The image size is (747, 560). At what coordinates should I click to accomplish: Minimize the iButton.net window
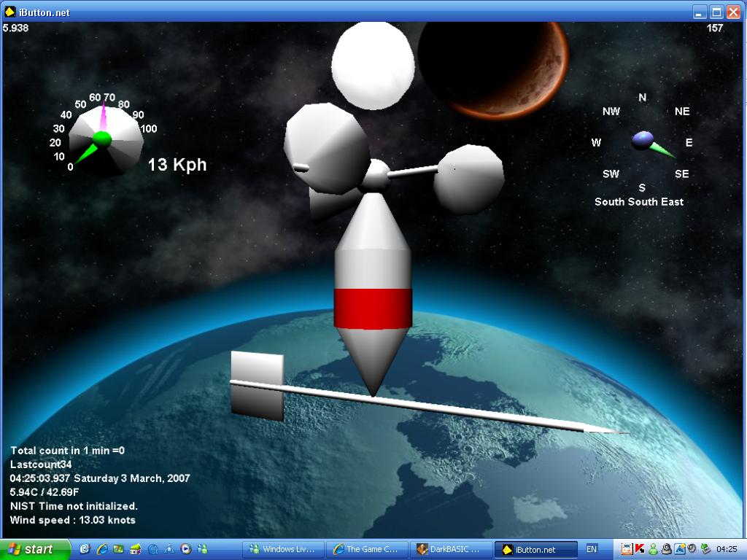699,12
